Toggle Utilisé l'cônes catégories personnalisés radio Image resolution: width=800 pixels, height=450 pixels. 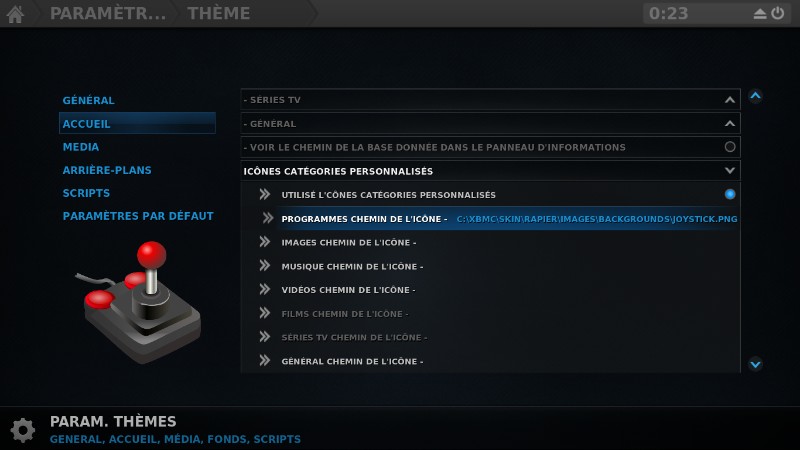tap(730, 194)
